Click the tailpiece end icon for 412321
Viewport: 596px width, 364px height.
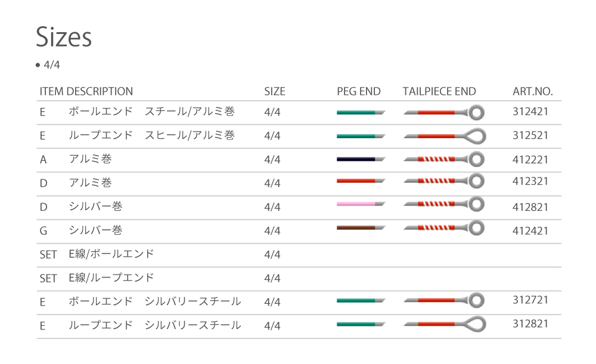click(x=443, y=181)
